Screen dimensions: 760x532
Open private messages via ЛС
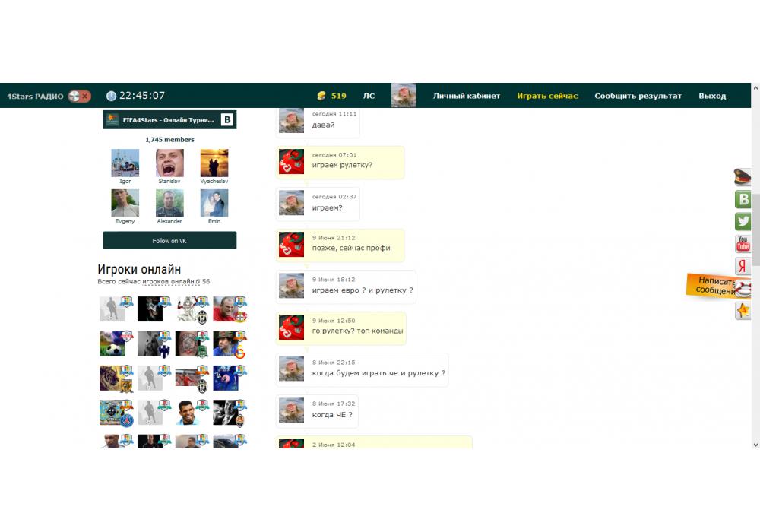[369, 96]
